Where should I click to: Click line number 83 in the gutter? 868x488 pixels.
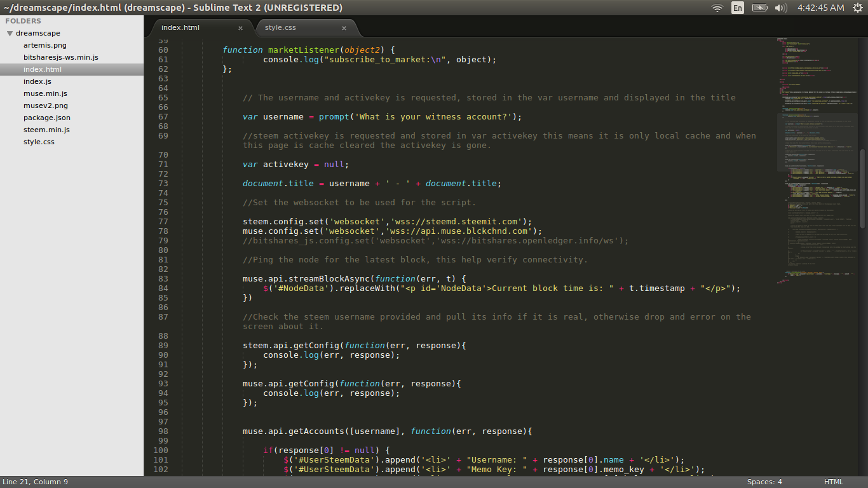pos(163,279)
